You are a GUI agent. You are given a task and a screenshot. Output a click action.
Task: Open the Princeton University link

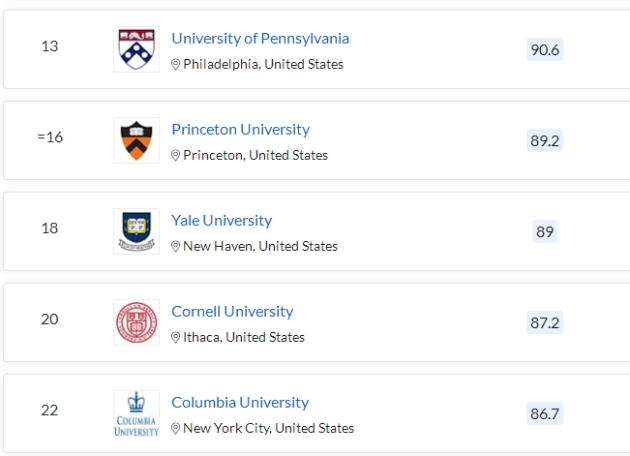pos(240,129)
